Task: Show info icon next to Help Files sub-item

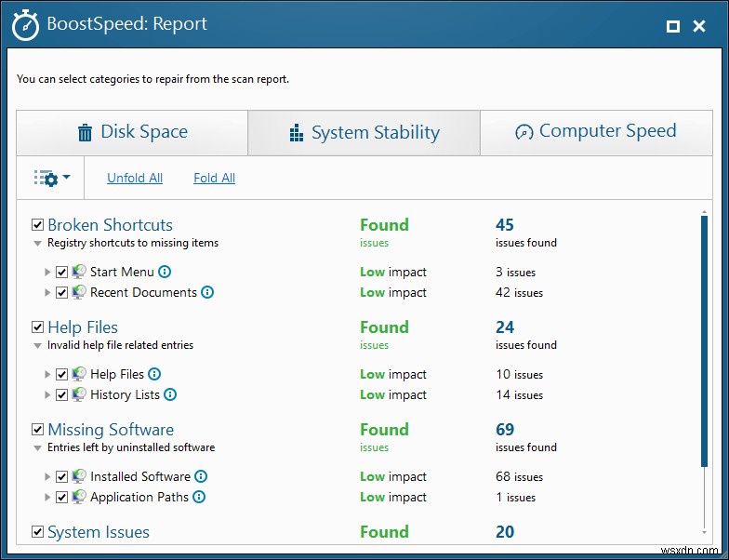Action: (154, 374)
